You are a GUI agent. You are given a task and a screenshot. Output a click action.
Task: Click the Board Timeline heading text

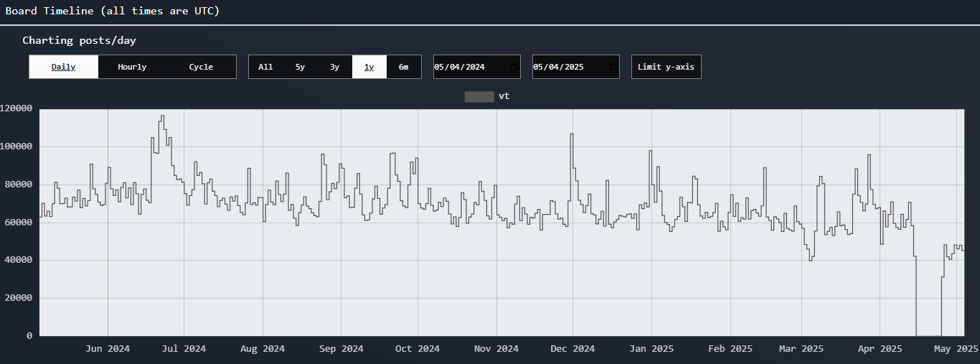pyautogui.click(x=113, y=11)
